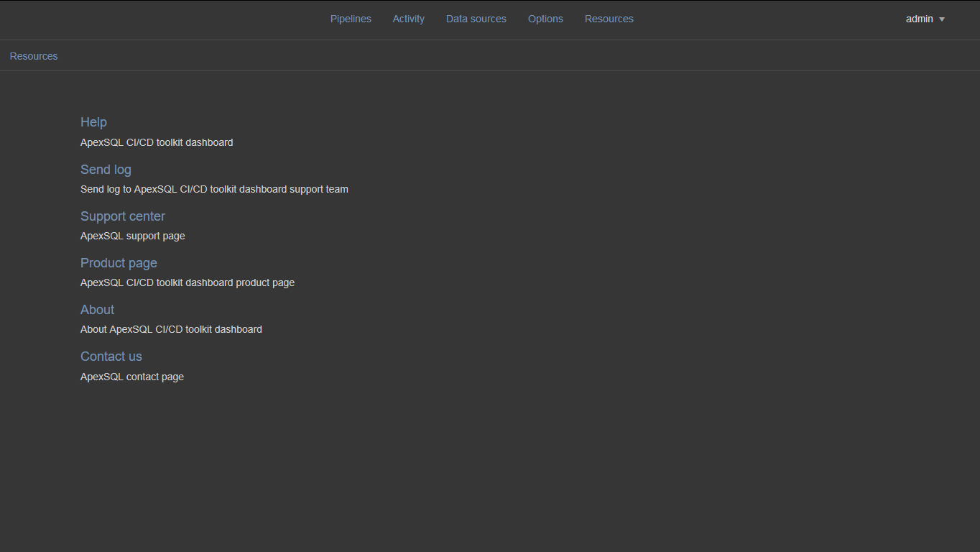Expand the admin user dropdown
The image size is (980, 552).
coord(925,19)
